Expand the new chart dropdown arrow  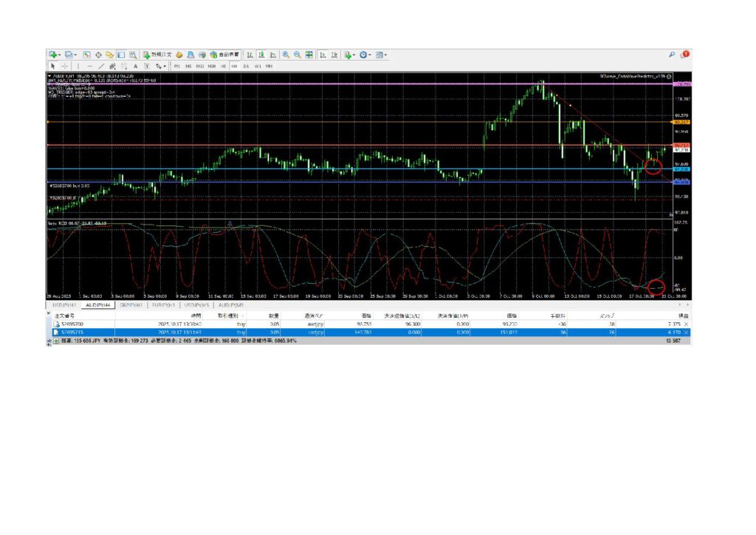pos(61,55)
